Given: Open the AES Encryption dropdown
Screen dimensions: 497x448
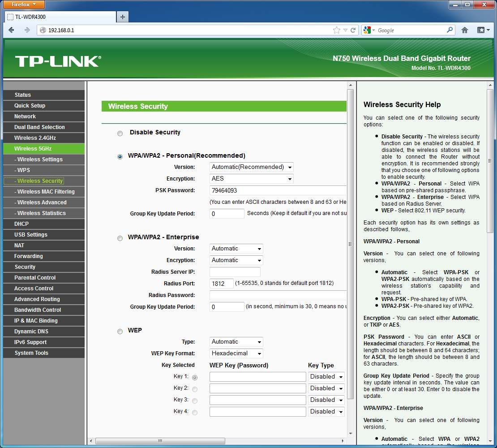Looking at the screenshot, I should tap(251, 179).
